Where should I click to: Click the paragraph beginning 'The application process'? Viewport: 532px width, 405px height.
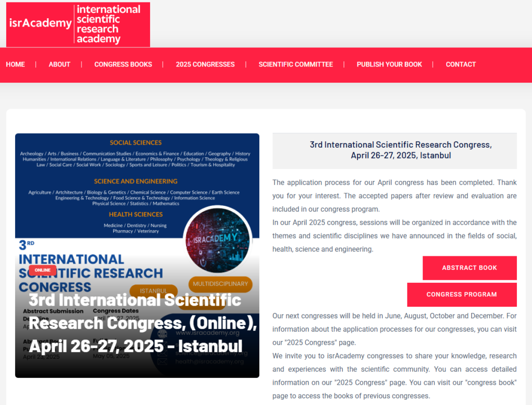pos(395,196)
